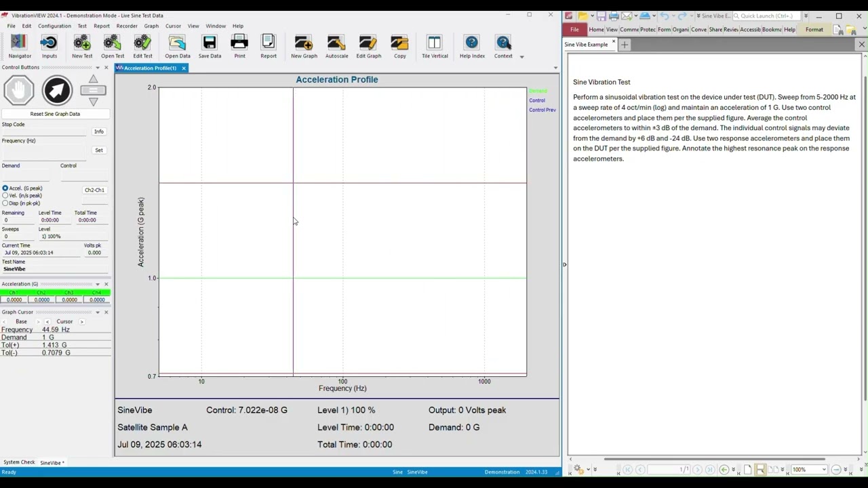868x488 pixels.
Task: Open the Edit Graph tool
Action: (368, 47)
